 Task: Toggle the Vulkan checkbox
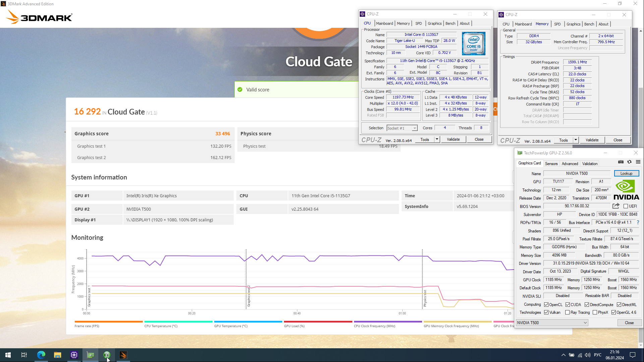tap(546, 312)
